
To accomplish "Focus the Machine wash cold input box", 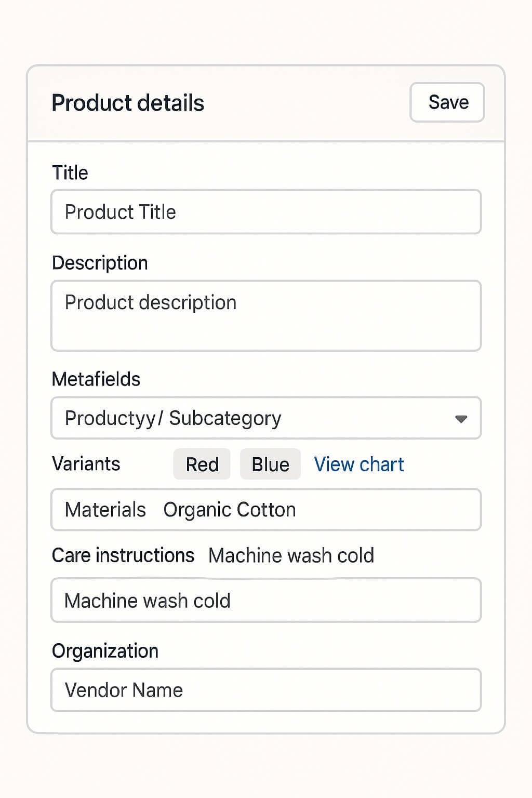I will pyautogui.click(x=266, y=601).
